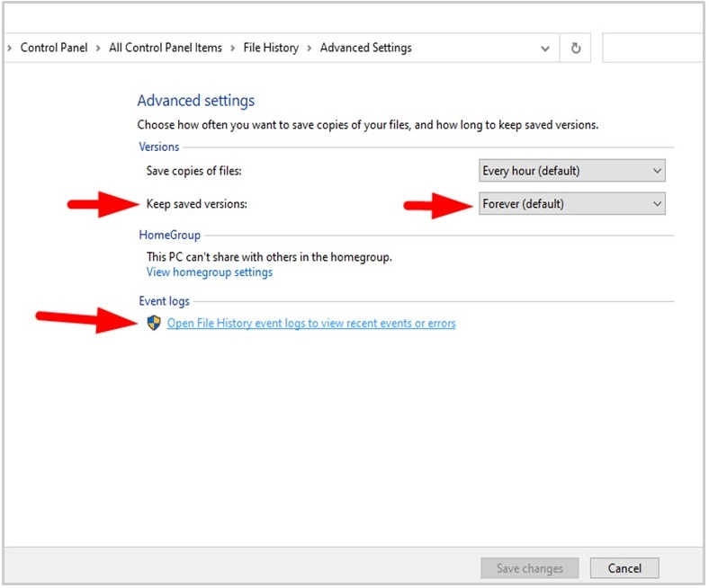
Task: Click the chevron before Control Panel breadcrumb
Action: coord(10,49)
